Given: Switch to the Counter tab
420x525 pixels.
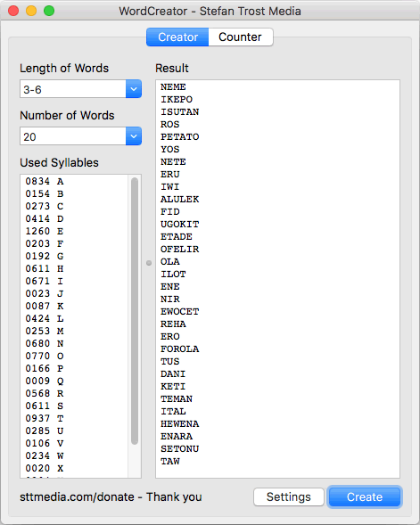Looking at the screenshot, I should point(241,37).
